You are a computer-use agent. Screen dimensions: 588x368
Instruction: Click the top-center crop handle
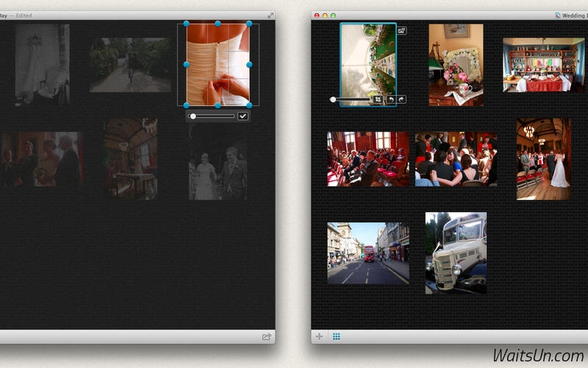218,24
